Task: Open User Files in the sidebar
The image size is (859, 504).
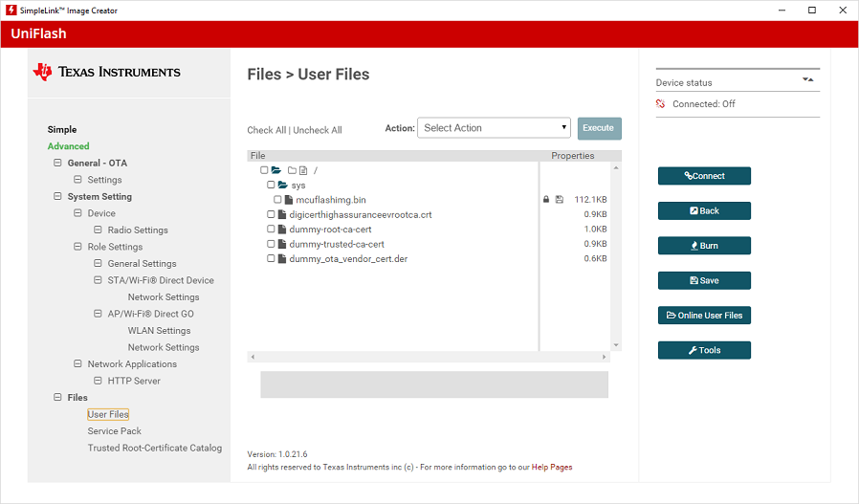Action: pyautogui.click(x=108, y=414)
